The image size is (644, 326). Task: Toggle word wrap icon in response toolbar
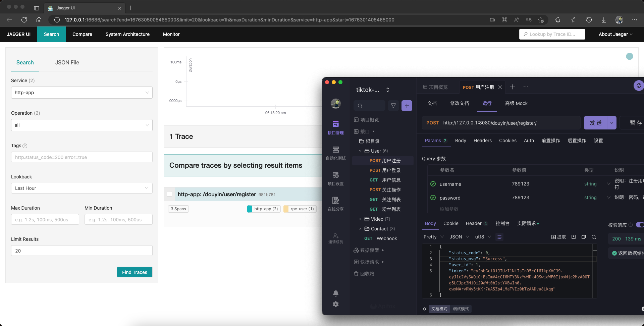pos(499,237)
